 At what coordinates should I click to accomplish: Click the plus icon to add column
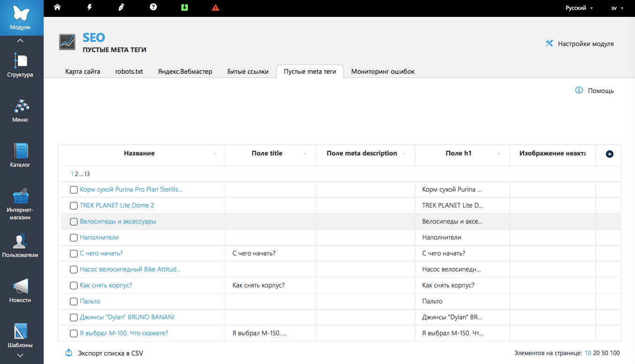(x=610, y=154)
